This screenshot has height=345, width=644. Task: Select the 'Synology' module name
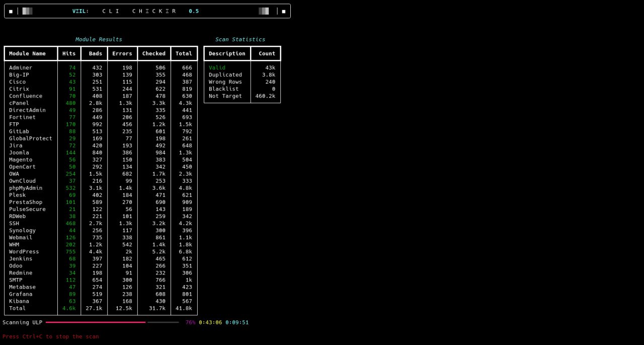[22, 230]
